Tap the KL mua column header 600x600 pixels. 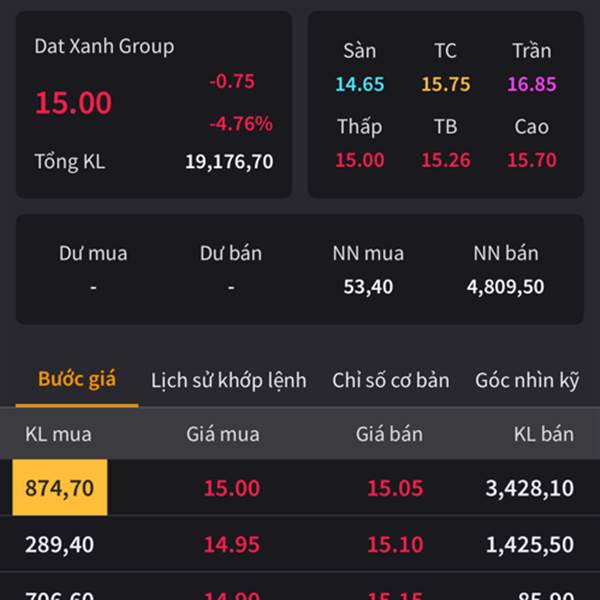tap(59, 434)
